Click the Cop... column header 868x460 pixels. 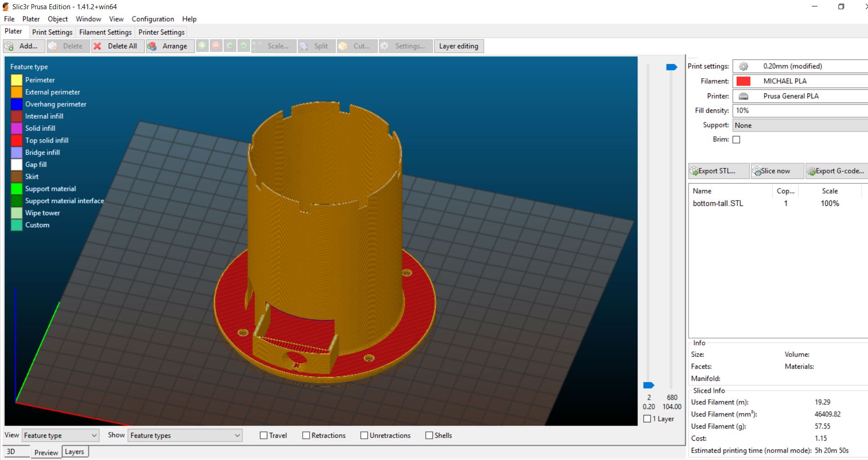tap(785, 191)
